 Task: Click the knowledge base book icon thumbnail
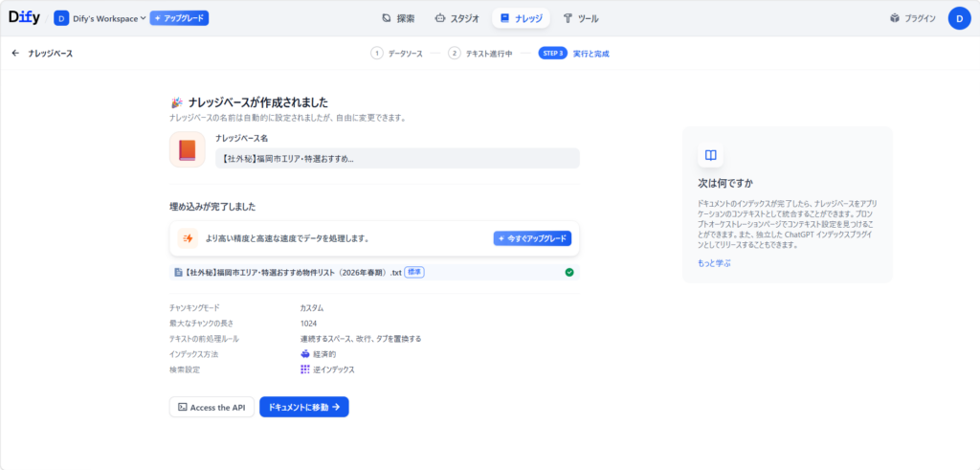187,150
